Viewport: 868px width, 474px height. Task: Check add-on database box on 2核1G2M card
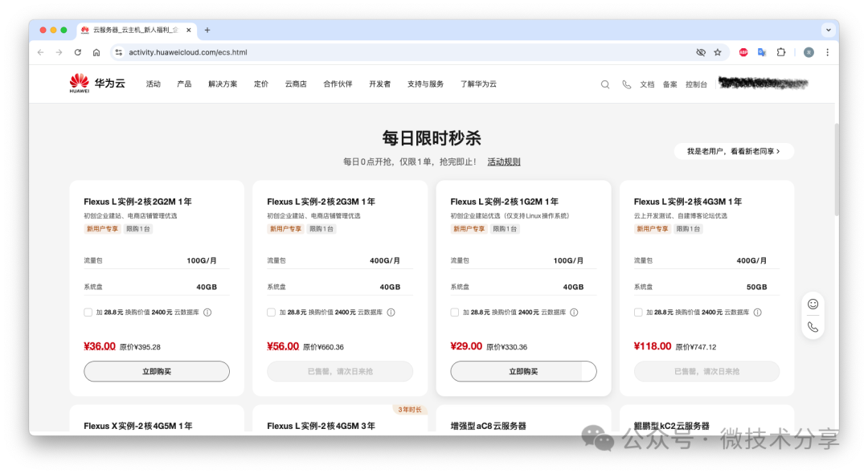tap(454, 312)
